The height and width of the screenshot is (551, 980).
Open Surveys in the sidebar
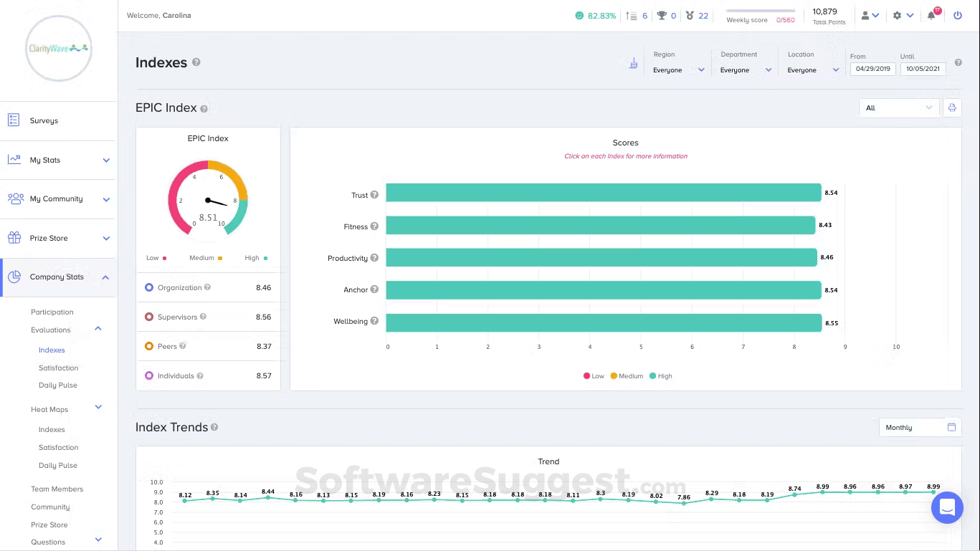pos(44,121)
